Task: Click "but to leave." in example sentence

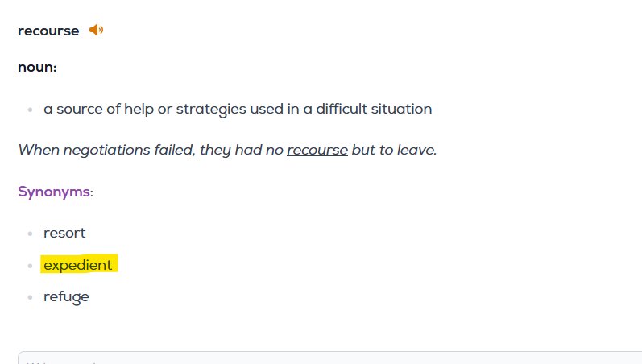Action: point(394,150)
